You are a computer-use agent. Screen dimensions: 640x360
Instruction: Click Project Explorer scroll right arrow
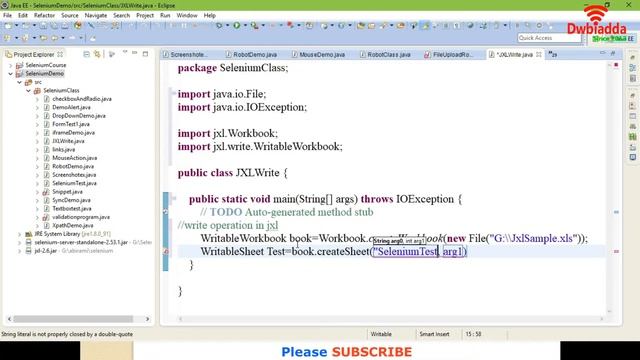click(147, 319)
